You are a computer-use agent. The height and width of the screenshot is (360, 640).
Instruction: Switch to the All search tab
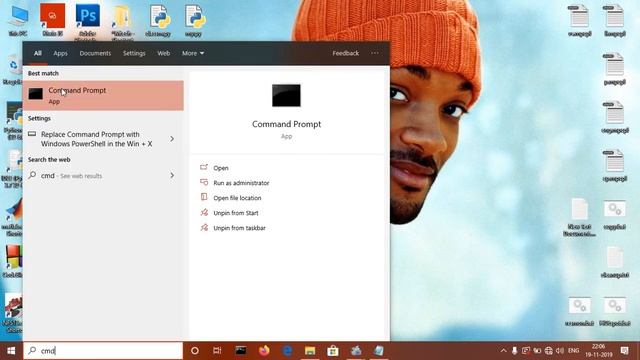pos(38,53)
